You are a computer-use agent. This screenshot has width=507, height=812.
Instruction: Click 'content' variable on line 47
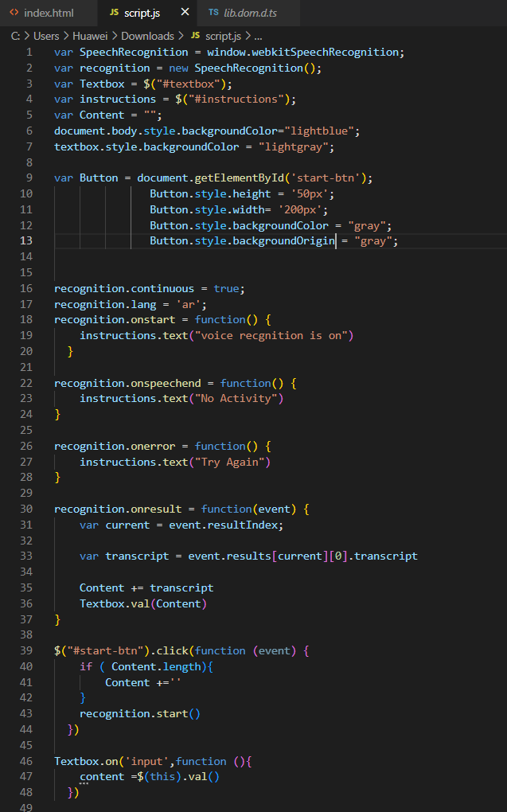[x=102, y=776]
